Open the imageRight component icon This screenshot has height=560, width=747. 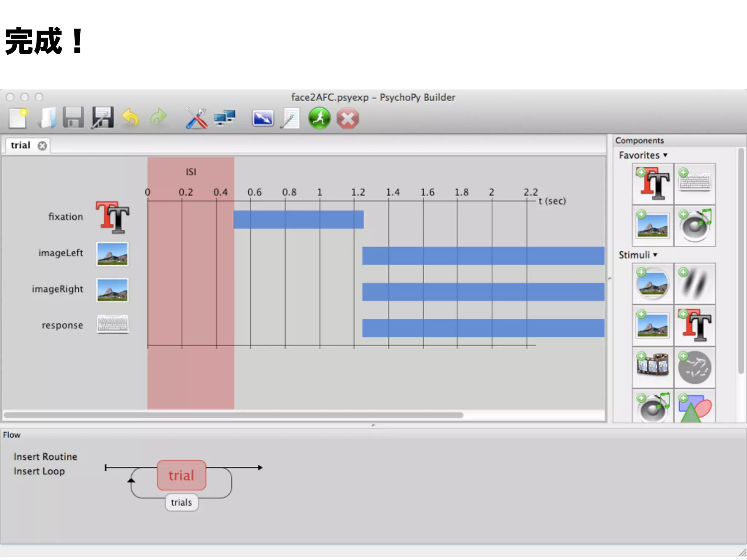(112, 290)
